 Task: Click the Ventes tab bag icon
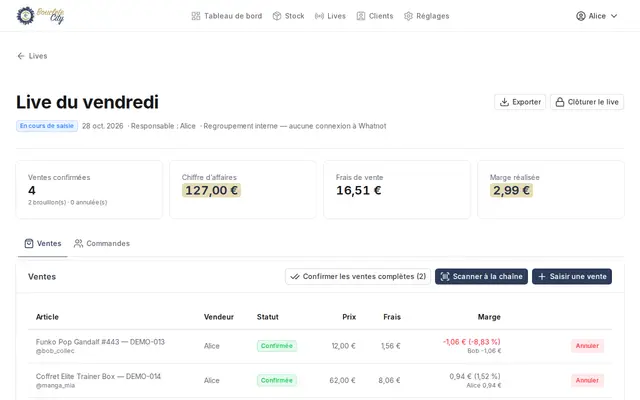(29, 244)
